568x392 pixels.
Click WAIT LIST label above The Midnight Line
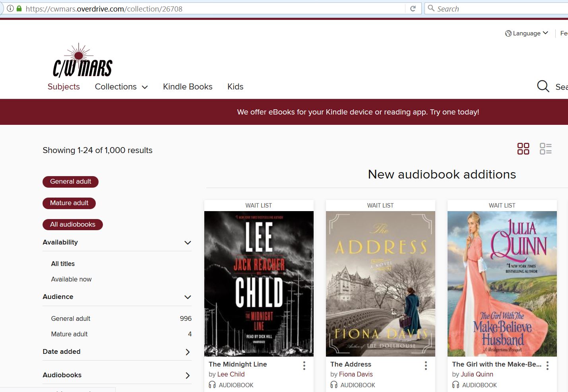[259, 206]
